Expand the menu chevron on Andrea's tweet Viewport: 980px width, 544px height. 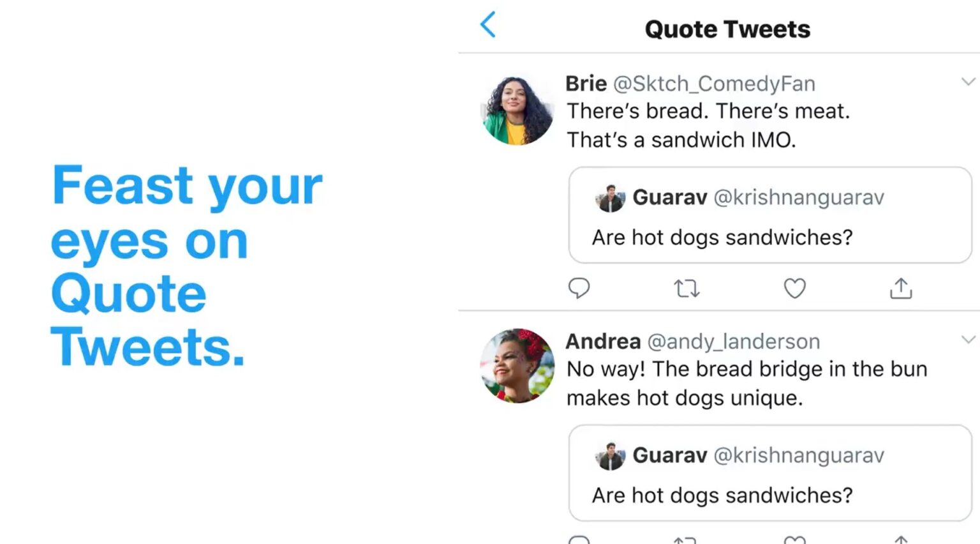(x=967, y=340)
